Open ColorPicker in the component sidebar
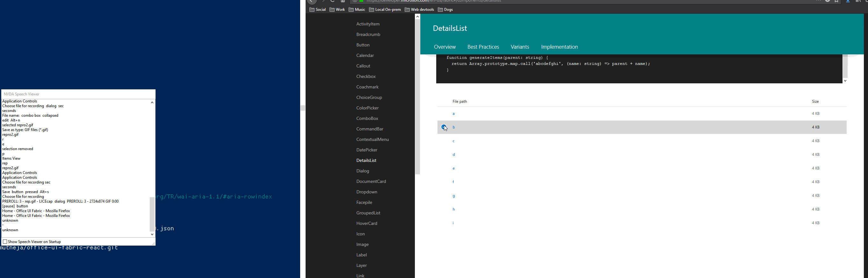This screenshot has height=278, width=868. pos(367,108)
